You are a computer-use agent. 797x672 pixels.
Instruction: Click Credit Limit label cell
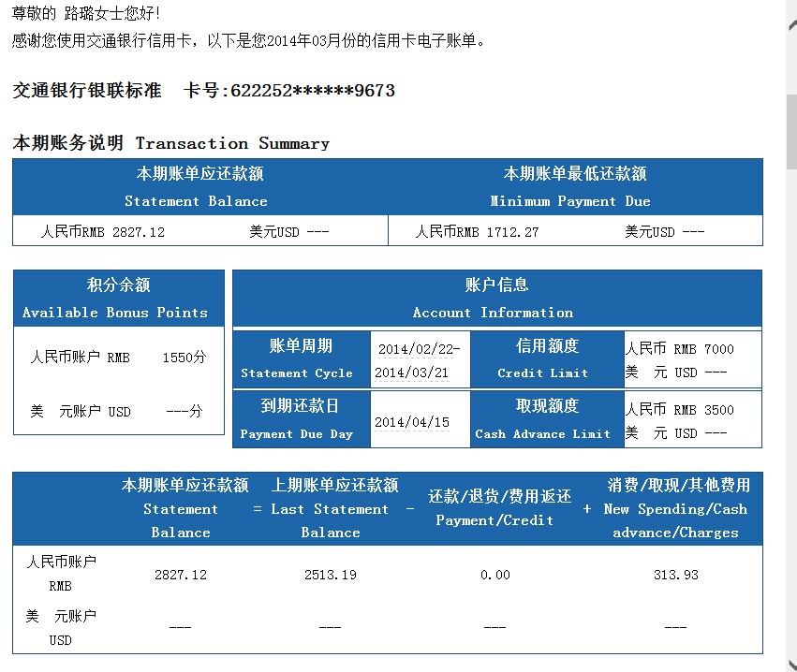tap(547, 359)
